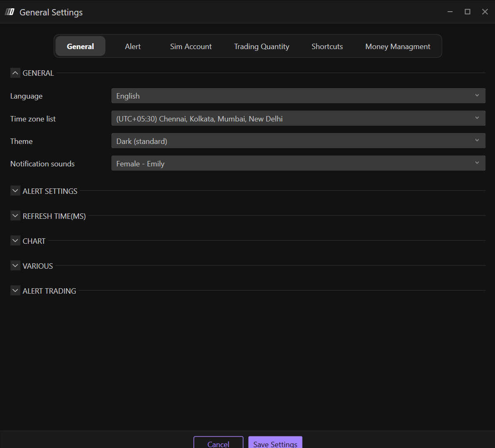Open the Shortcuts tab
The width and height of the screenshot is (495, 448).
327,46
